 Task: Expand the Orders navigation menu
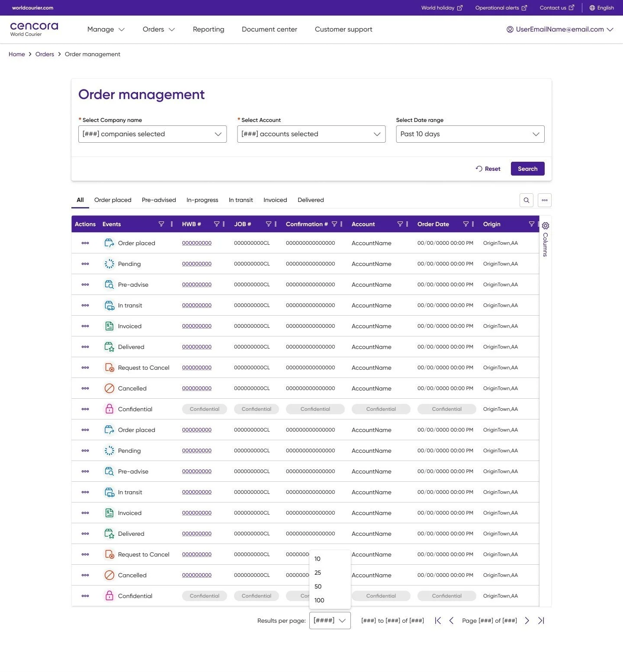point(159,29)
